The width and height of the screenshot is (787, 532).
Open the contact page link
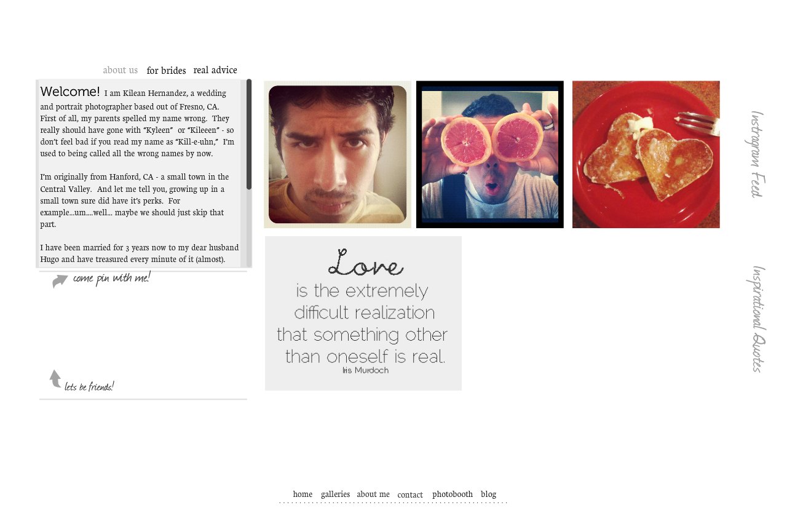tap(410, 494)
